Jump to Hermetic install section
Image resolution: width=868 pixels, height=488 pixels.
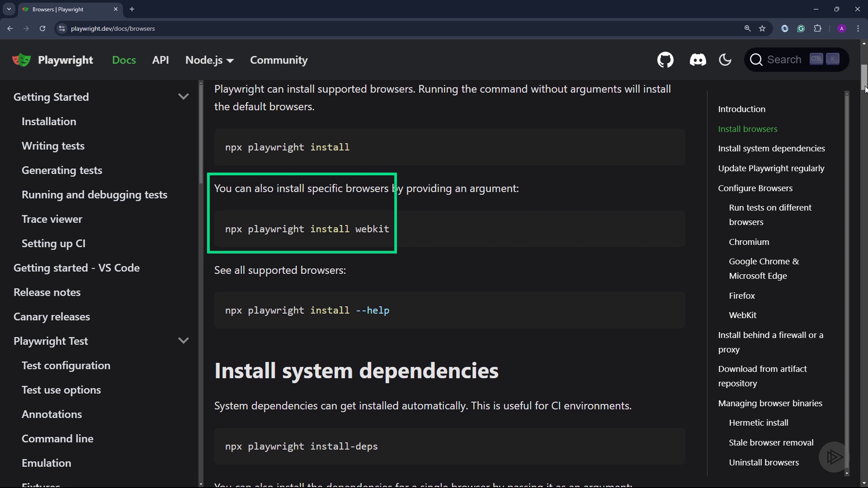tap(758, 422)
